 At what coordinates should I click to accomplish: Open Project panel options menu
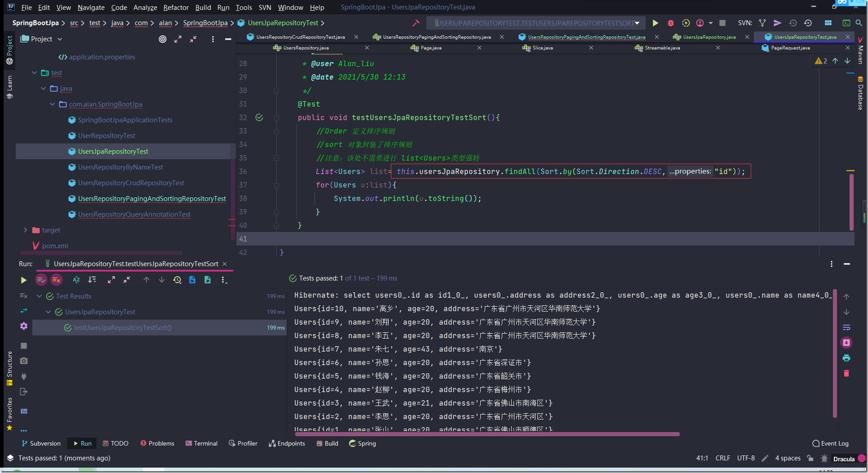[213, 39]
